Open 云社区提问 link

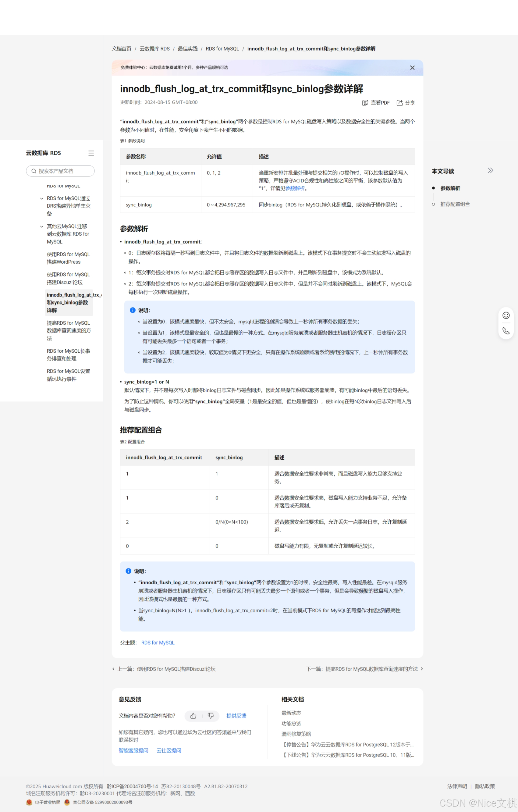click(169, 751)
